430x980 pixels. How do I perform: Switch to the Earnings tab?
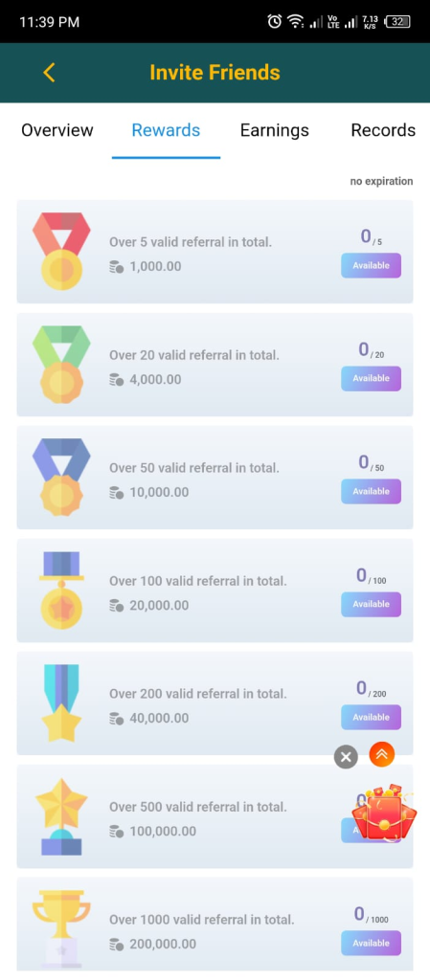pos(274,130)
